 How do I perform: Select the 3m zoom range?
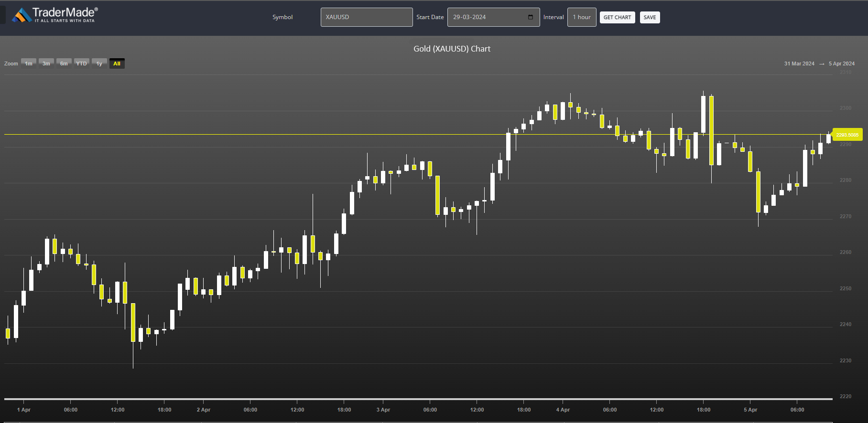[x=46, y=63]
